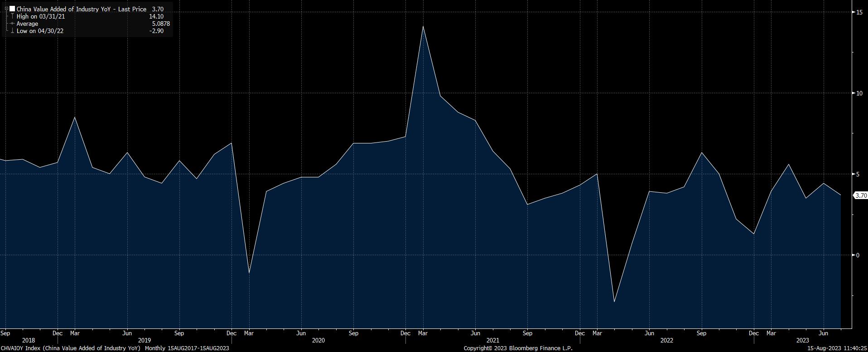
Task: Click the Bloomberg Finance L.P. copyright text
Action: coord(518,348)
